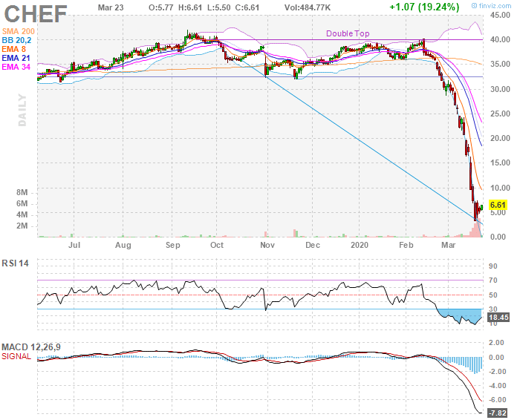Click the yellow 6.61 current price tag
The height and width of the screenshot is (420, 520).
[498, 205]
